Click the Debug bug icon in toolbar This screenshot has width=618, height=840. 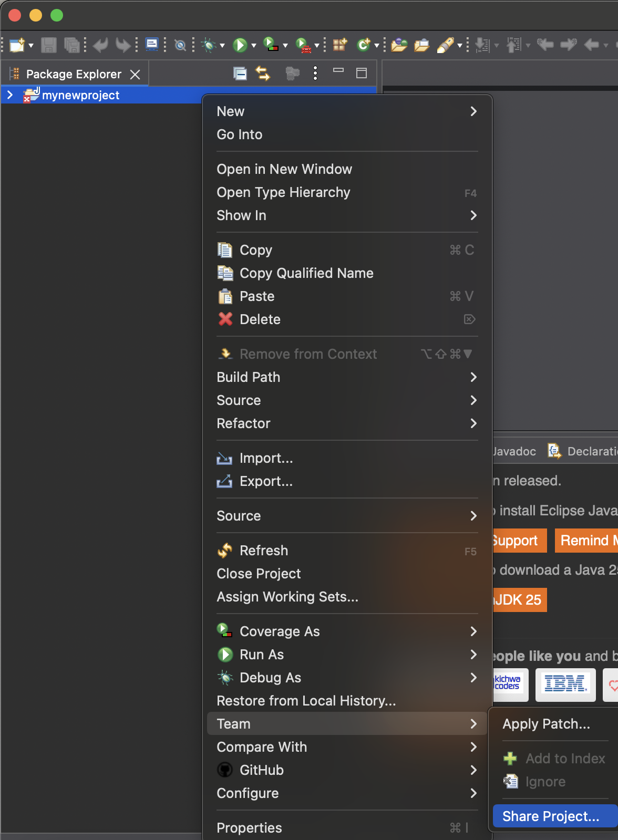coord(209,45)
